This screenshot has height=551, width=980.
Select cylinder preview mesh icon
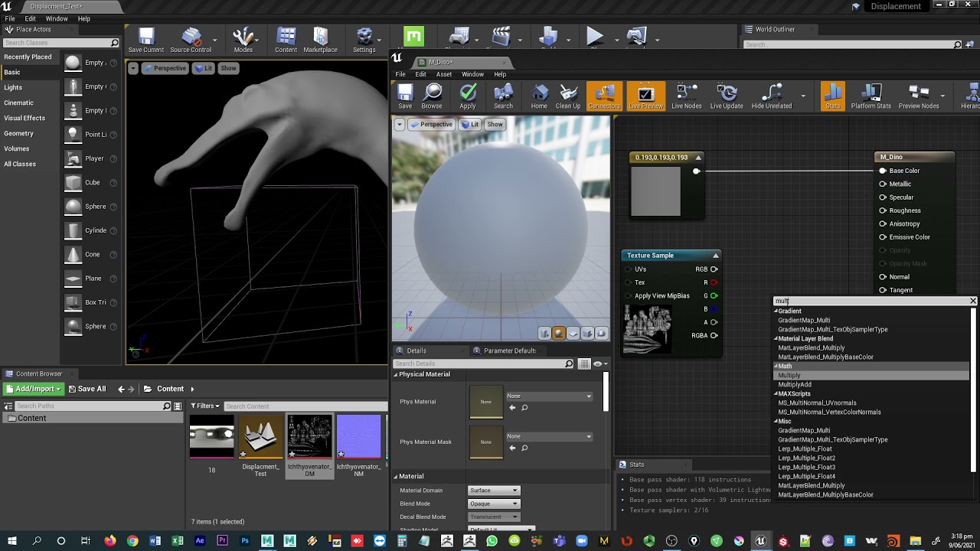pos(544,333)
